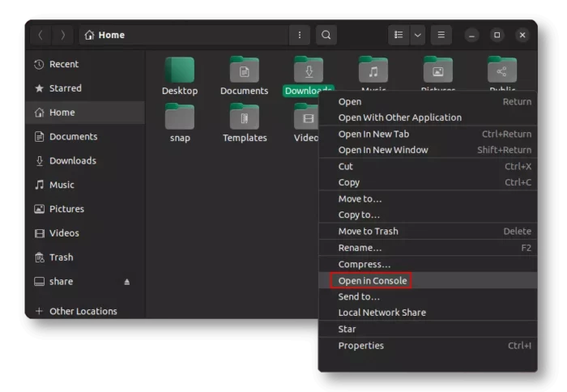567x392 pixels.
Task: Select the Templates folder icon
Action: [x=245, y=117]
